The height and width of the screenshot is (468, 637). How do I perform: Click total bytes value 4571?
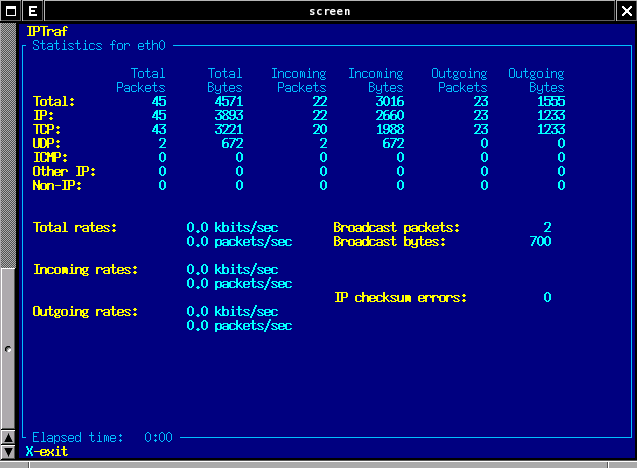click(x=229, y=101)
